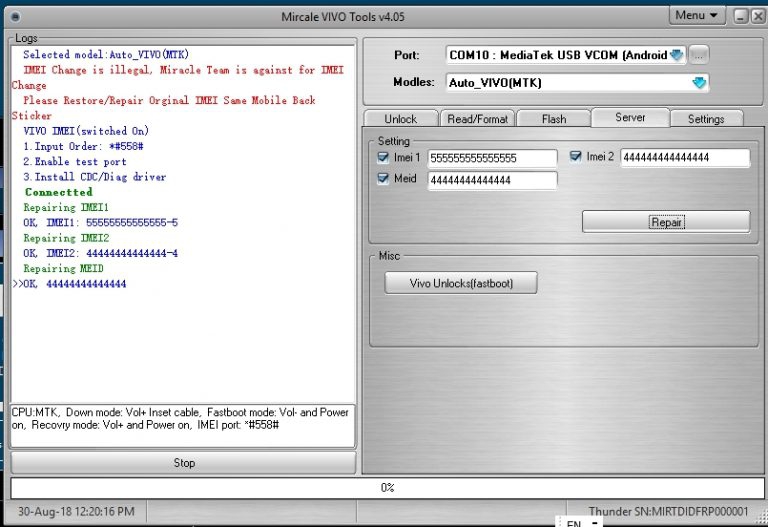
Task: Click log line 'OK, IMEI2: 444444444444444-4'
Action: click(x=100, y=253)
